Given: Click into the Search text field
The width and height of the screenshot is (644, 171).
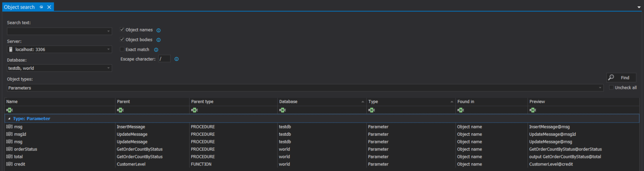Looking at the screenshot, I should 56,31.
